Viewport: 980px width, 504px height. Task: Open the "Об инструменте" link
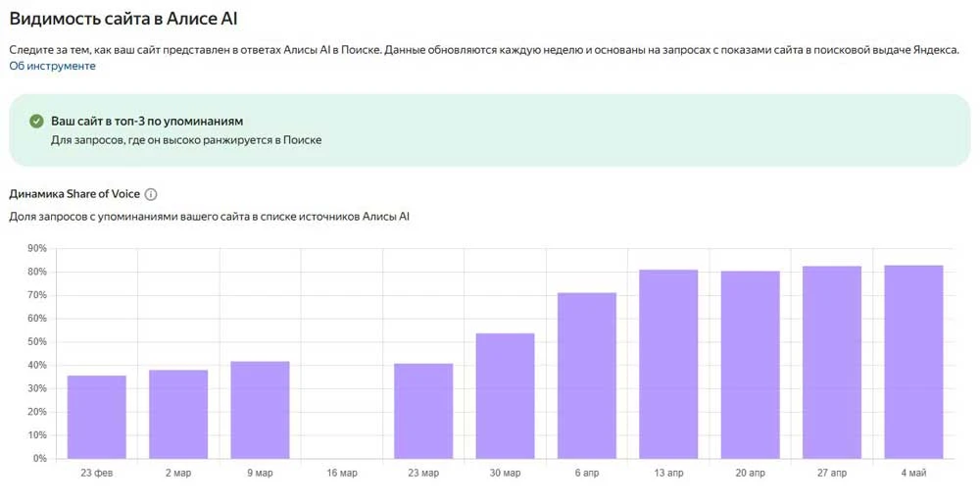click(53, 66)
